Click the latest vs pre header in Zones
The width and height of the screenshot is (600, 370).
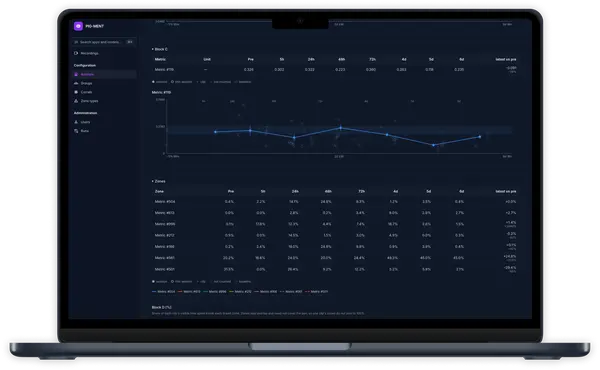505,191
